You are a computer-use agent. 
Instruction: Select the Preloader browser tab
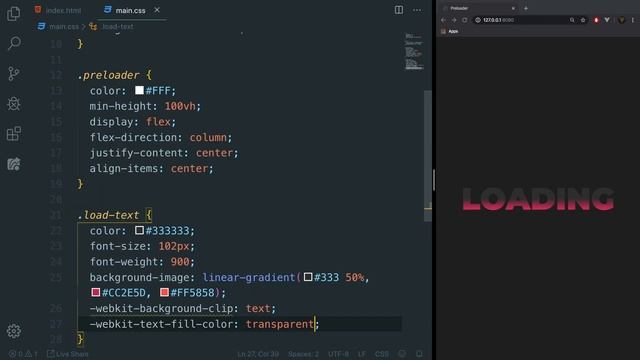pyautogui.click(x=478, y=8)
